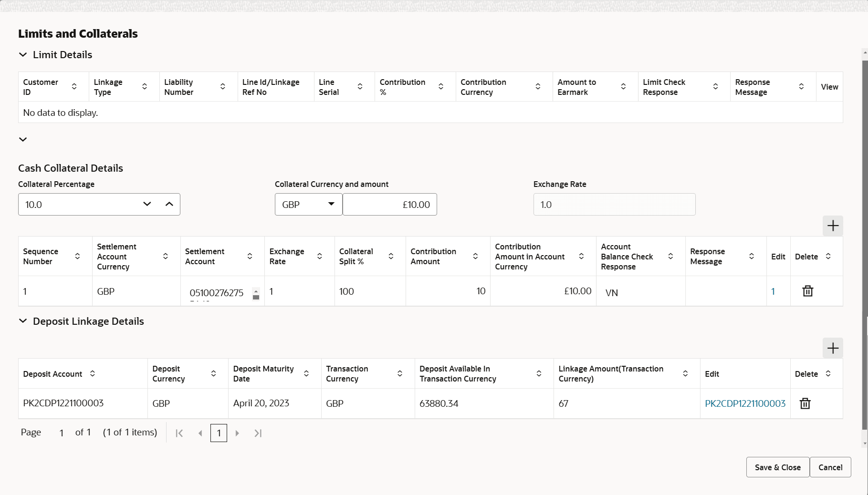Sort by Customer ID column

(74, 86)
